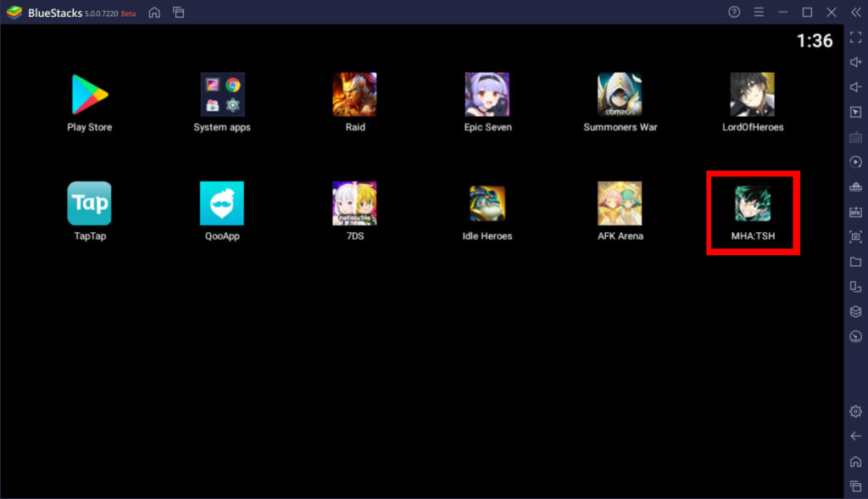Image resolution: width=868 pixels, height=499 pixels.
Task: Start the Summoners War app
Action: tap(620, 93)
